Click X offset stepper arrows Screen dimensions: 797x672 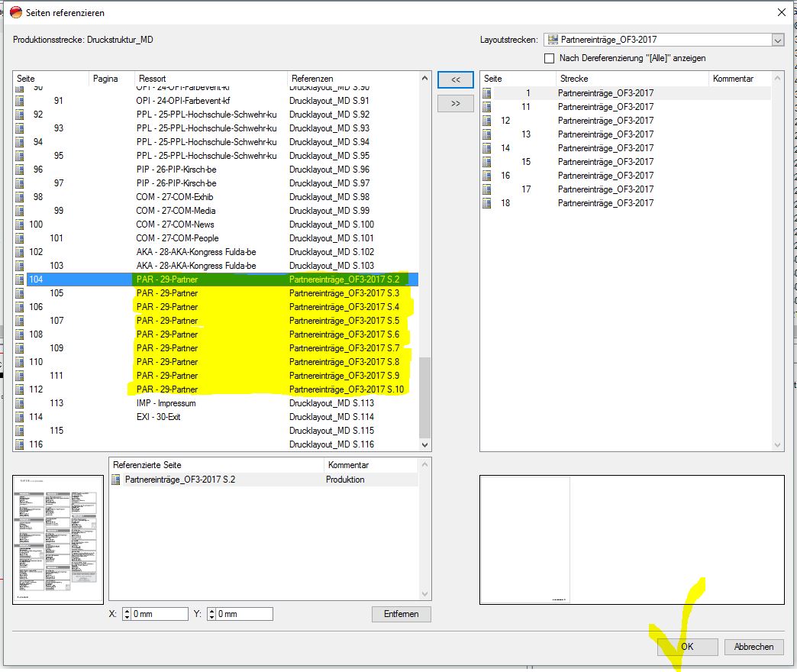coord(127,614)
